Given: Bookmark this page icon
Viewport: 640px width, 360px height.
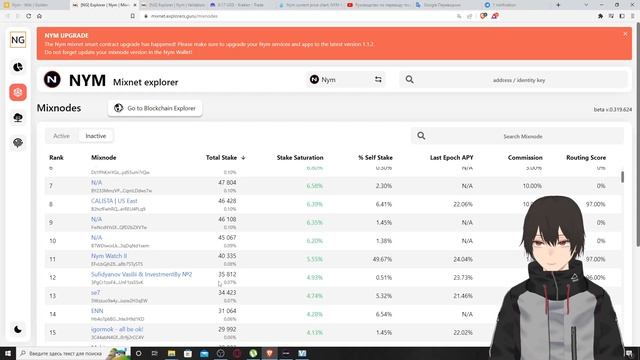Looking at the screenshot, I should (133, 16).
